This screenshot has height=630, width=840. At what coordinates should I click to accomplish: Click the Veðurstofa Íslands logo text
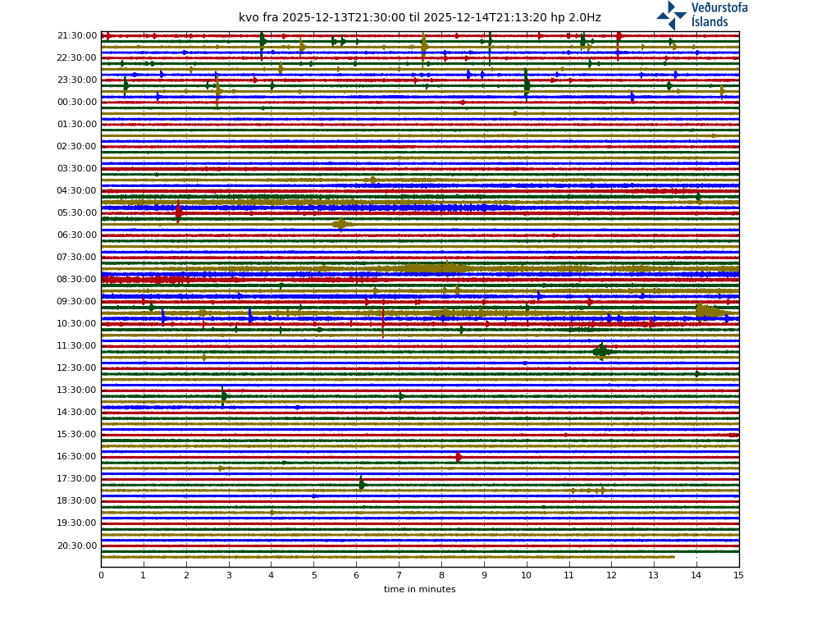(x=719, y=15)
